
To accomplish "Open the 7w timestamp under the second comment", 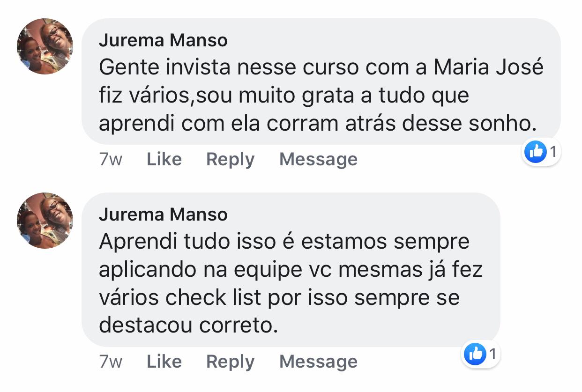I will click(111, 362).
